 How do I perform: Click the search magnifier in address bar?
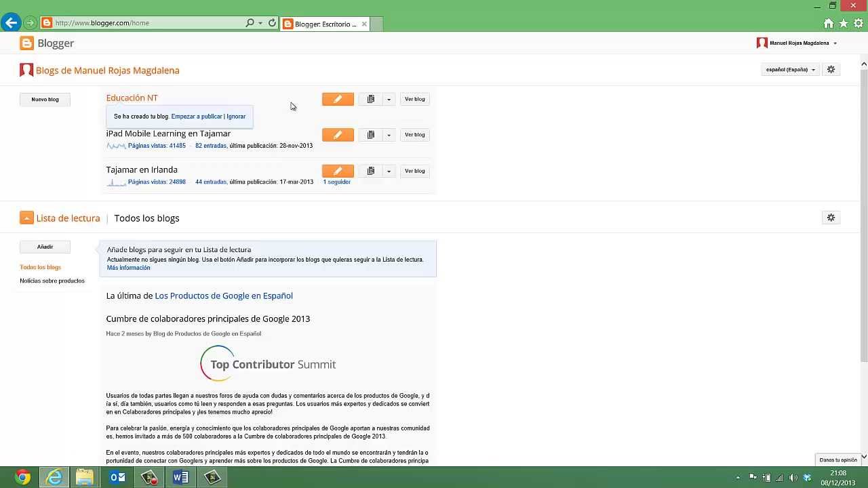click(250, 23)
